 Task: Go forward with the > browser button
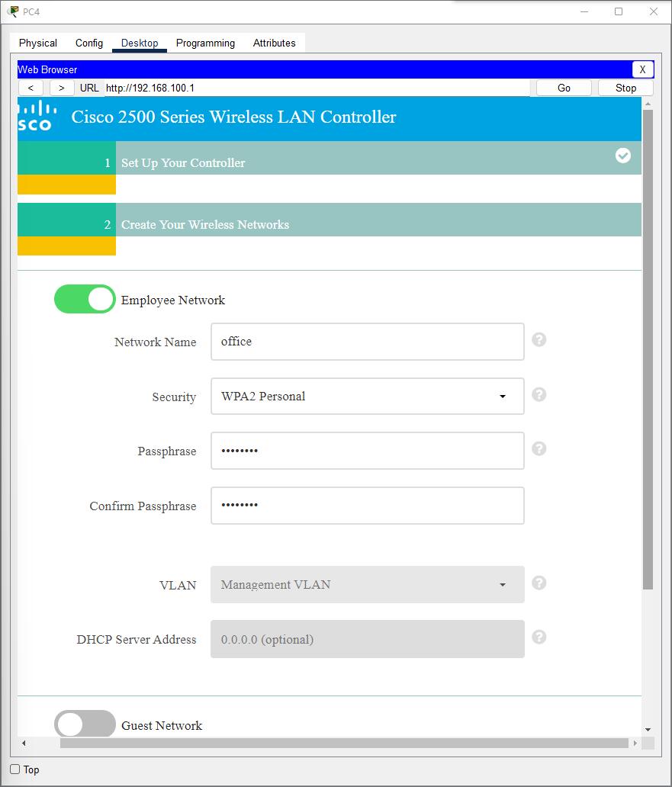(62, 88)
